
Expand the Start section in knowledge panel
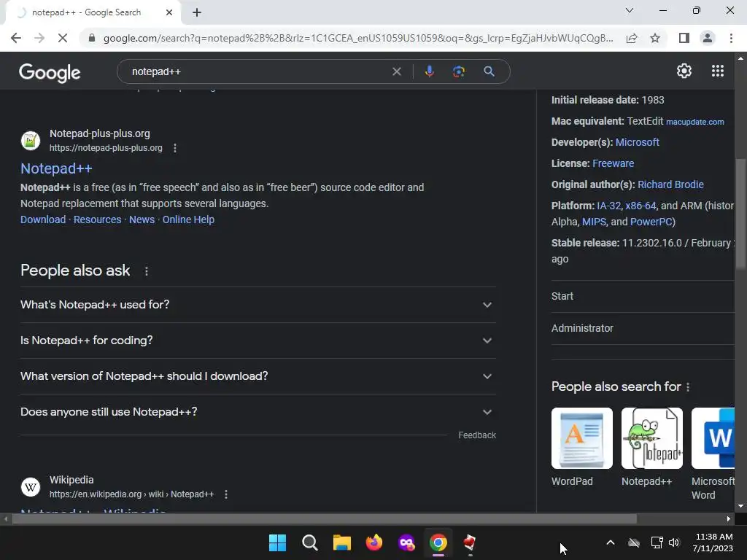point(643,296)
